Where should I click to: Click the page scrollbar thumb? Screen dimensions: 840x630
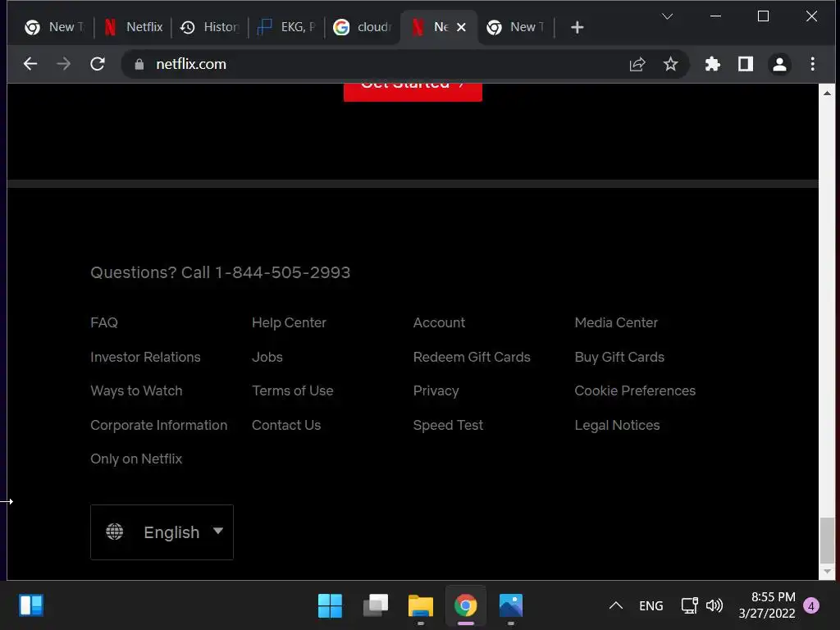point(827,540)
